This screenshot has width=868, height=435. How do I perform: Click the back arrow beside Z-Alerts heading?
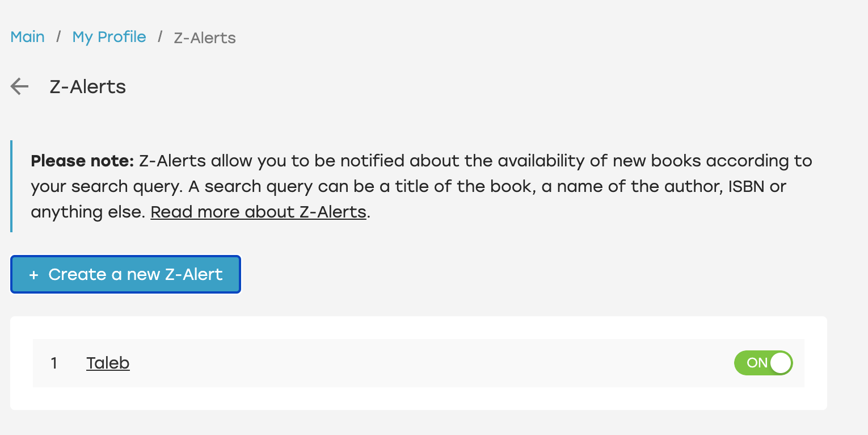19,86
